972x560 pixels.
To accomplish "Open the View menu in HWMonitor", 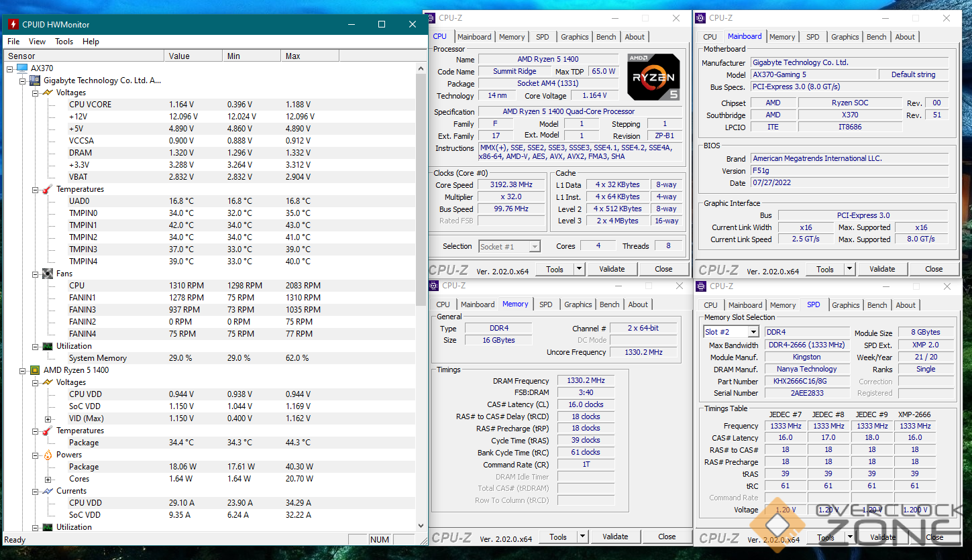I will tap(37, 42).
